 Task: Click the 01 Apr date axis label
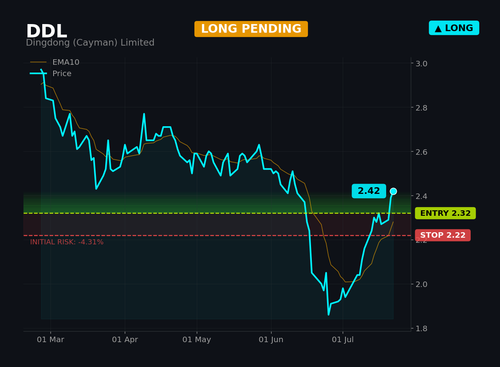click(x=125, y=340)
